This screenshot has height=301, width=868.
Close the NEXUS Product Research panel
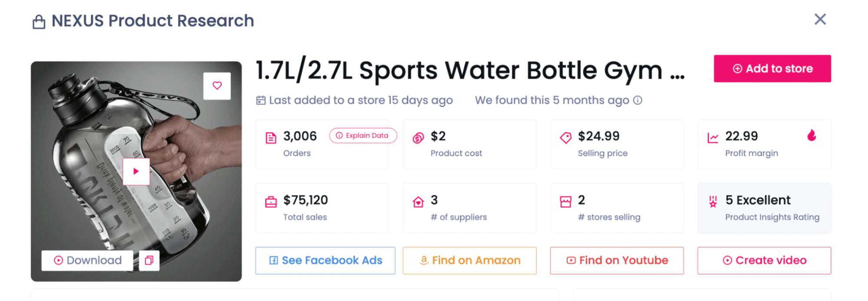tap(820, 19)
